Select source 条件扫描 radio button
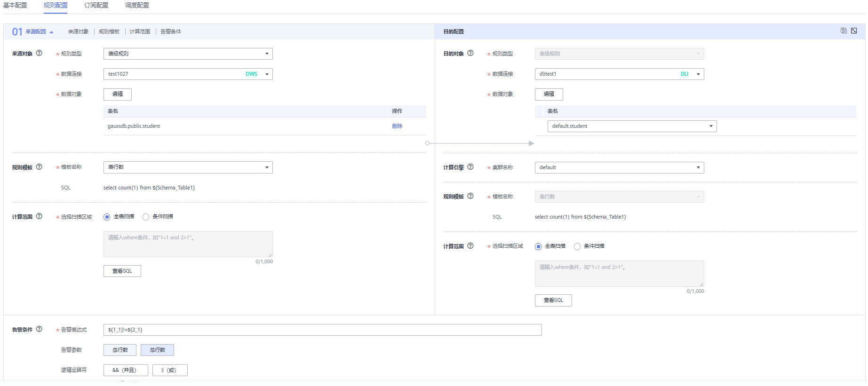Screen dimensions: 868x386 pyautogui.click(x=146, y=217)
